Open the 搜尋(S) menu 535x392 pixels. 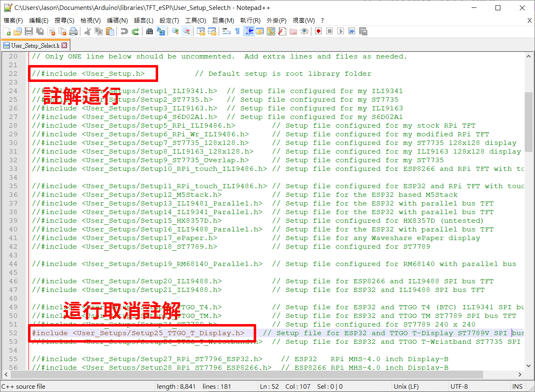tap(64, 20)
